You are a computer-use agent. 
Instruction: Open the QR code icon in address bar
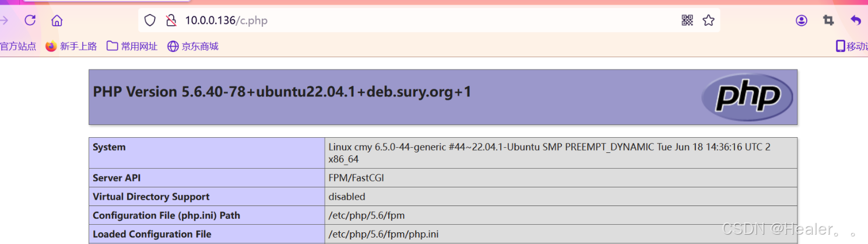coord(687,20)
